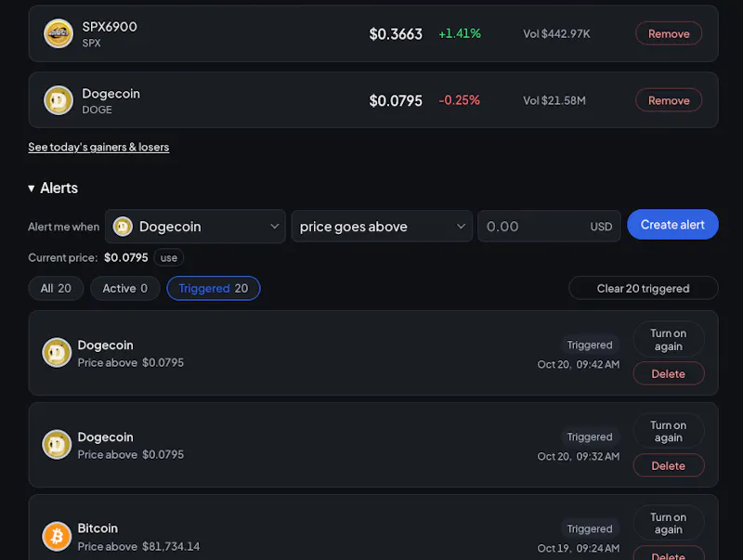Switch to the Active 0 alerts tab
743x560 pixels.
coord(125,289)
